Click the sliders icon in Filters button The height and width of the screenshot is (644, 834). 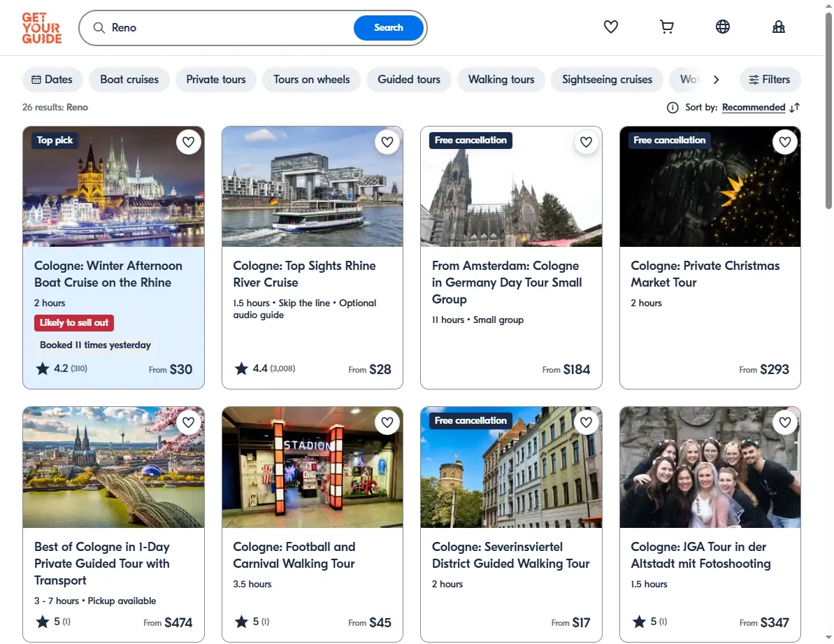coord(754,80)
